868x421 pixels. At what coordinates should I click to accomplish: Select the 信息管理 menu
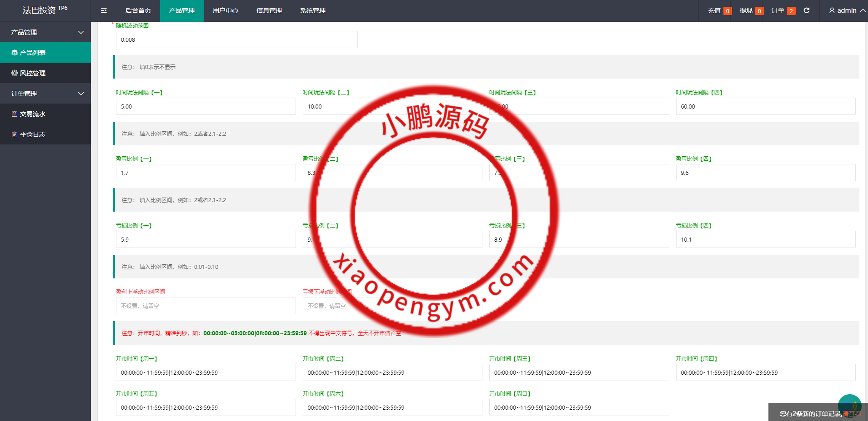(x=269, y=10)
